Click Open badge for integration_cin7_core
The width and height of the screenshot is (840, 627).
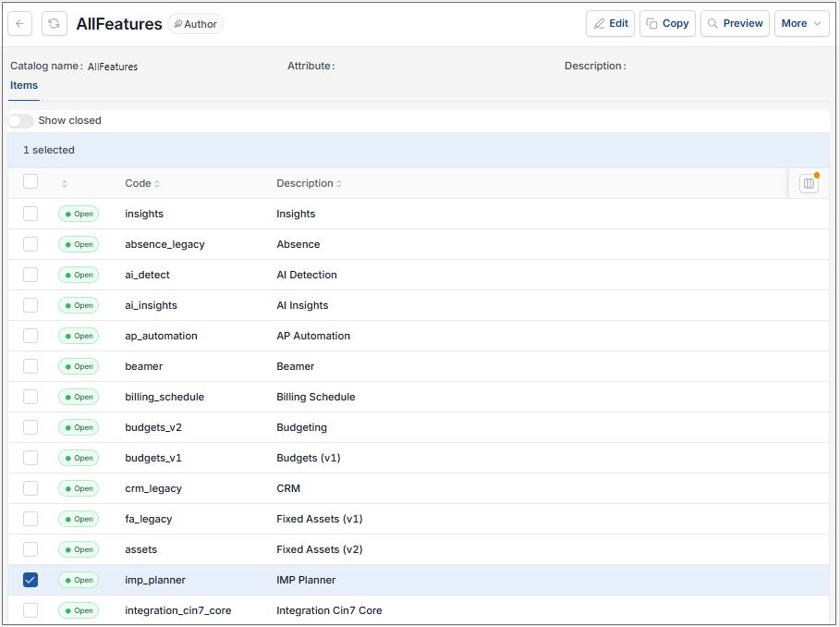[79, 610]
